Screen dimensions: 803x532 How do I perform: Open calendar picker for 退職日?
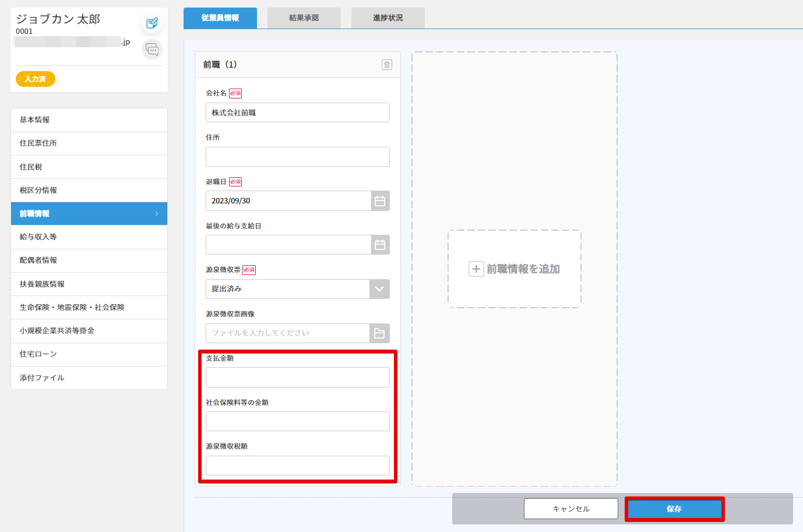tap(380, 201)
